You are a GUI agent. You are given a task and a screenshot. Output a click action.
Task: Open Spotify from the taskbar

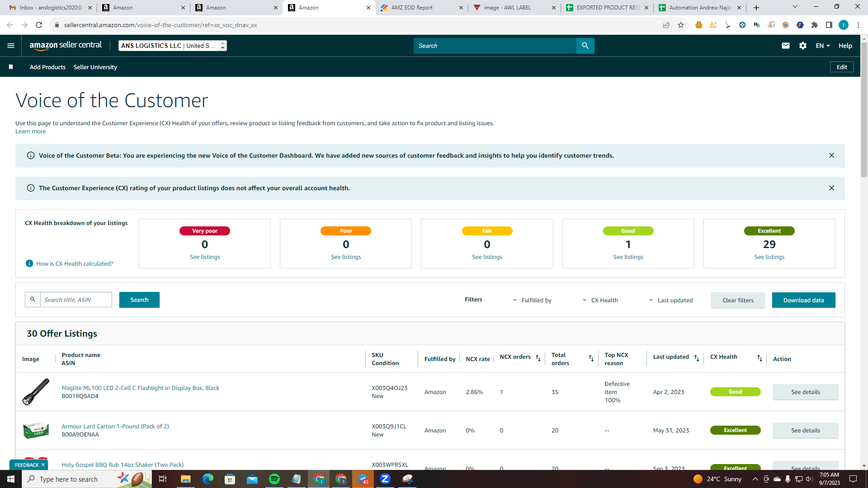pos(274,479)
